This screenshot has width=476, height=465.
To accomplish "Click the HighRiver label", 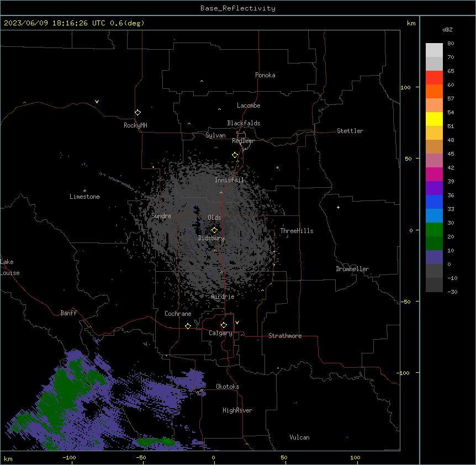I will (x=237, y=410).
